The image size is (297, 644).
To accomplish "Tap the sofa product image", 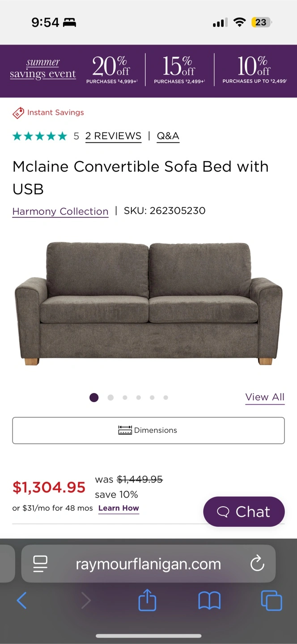I will tap(148, 304).
